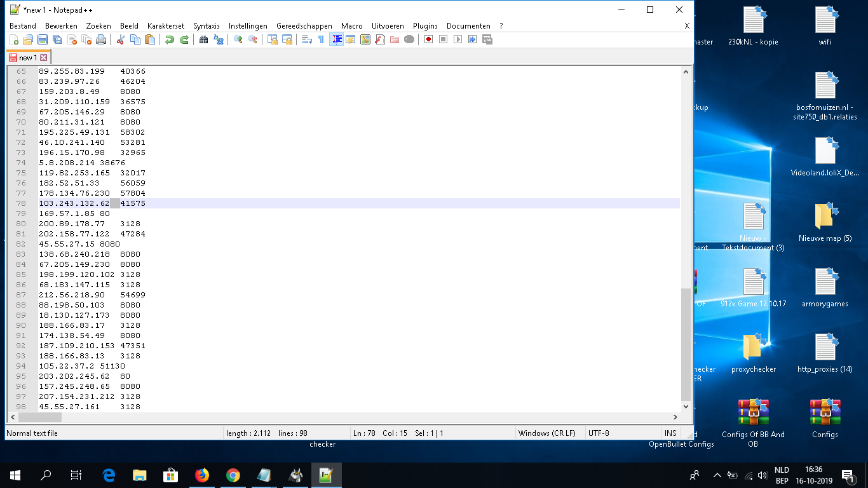Save the current file via toolbar
The width and height of the screenshot is (868, 488).
coord(43,39)
